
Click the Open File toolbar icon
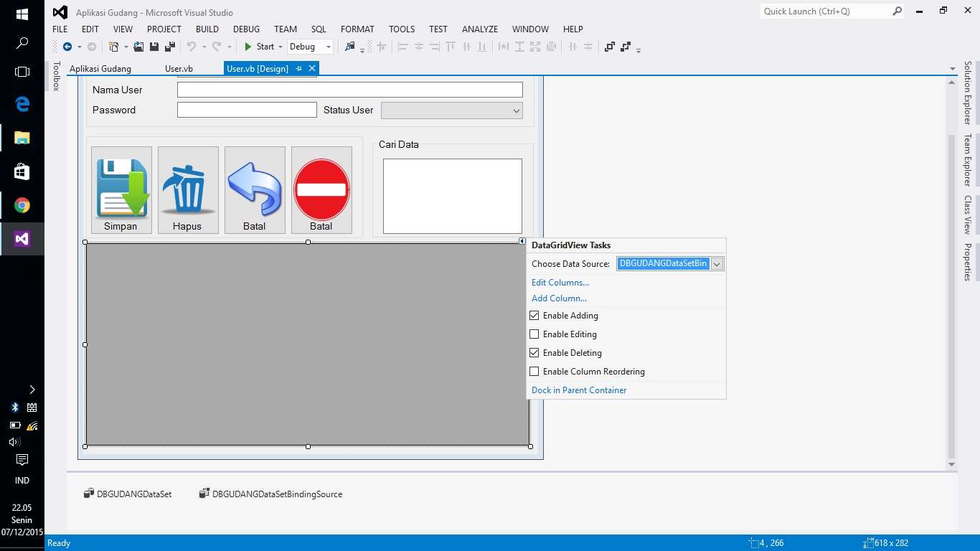[138, 47]
